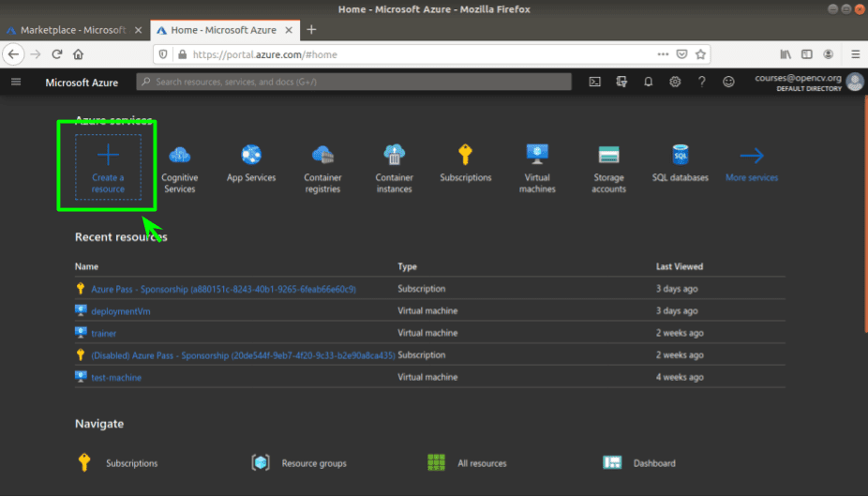This screenshot has width=868, height=497.
Task: Click the Name column header
Action: (x=86, y=266)
